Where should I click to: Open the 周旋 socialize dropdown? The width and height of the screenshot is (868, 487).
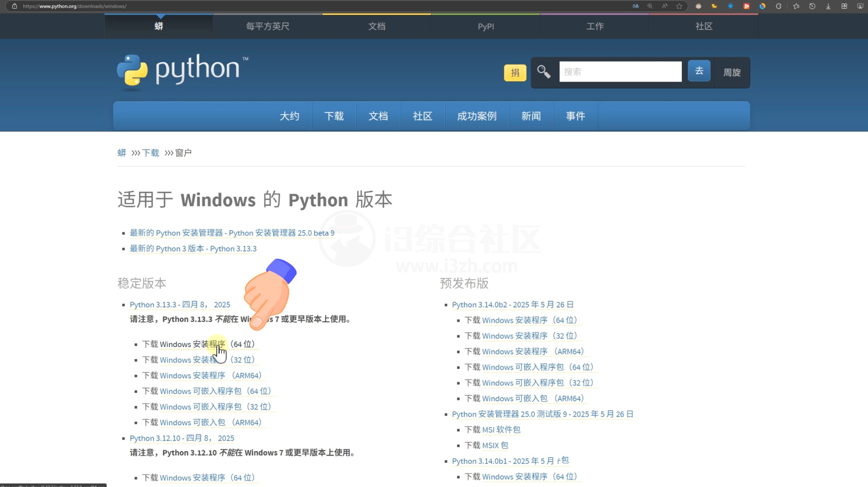pos(731,72)
